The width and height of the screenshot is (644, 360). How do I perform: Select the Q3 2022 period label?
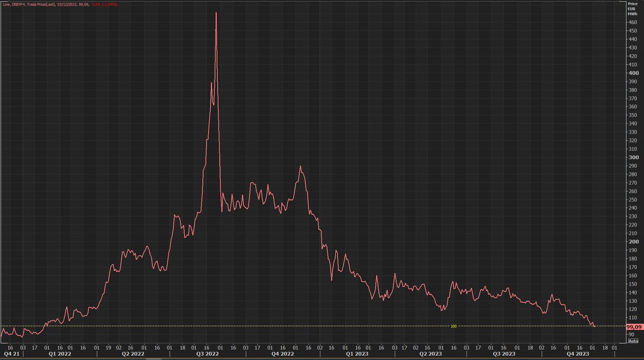(207, 354)
